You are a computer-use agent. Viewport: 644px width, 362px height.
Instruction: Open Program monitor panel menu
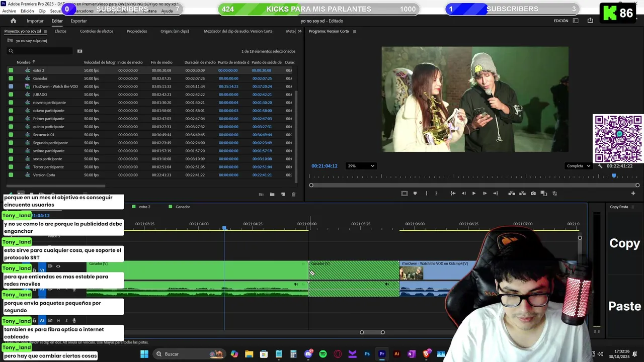(x=354, y=31)
